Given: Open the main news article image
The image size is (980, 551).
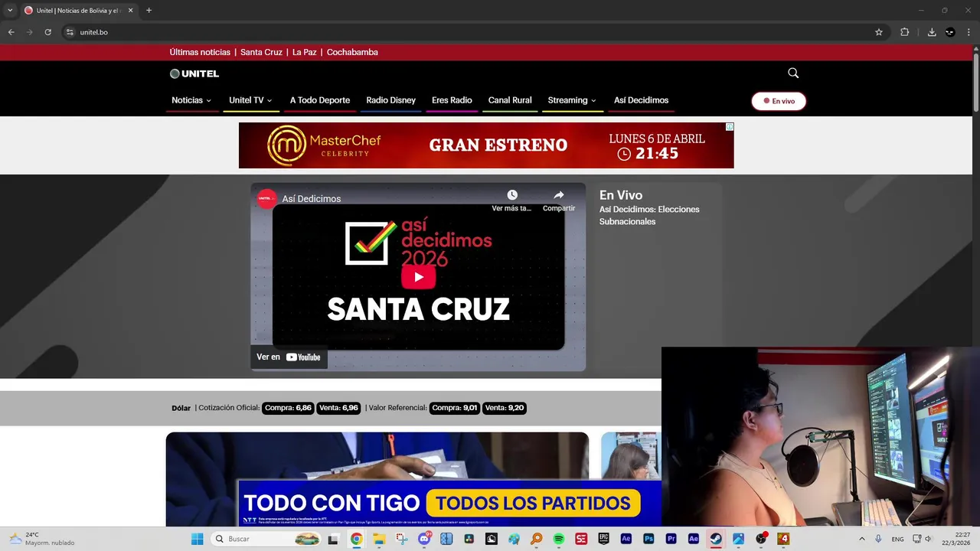Looking at the screenshot, I should (377, 456).
